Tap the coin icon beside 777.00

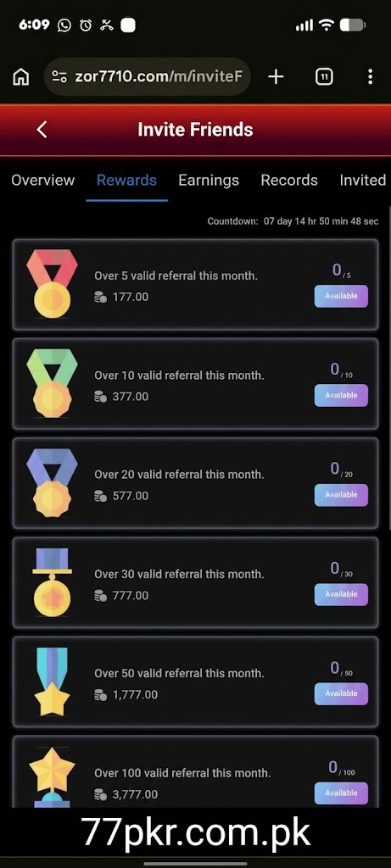(100, 596)
